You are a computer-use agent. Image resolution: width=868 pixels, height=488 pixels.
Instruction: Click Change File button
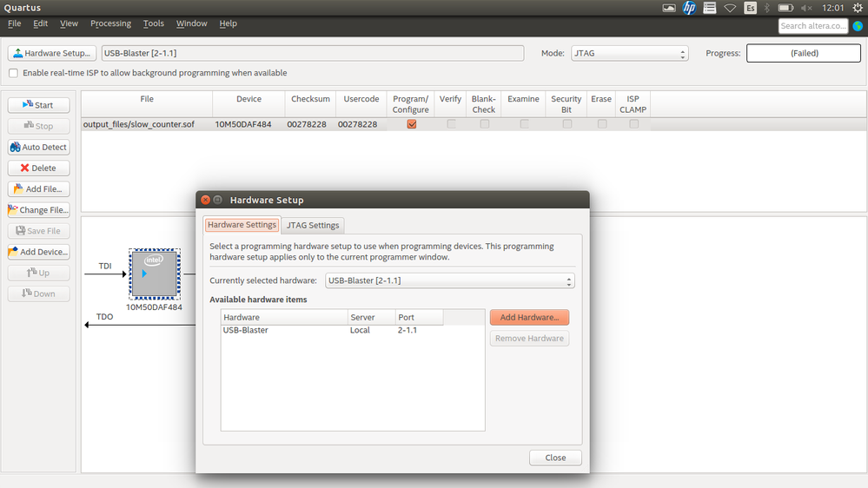click(39, 210)
